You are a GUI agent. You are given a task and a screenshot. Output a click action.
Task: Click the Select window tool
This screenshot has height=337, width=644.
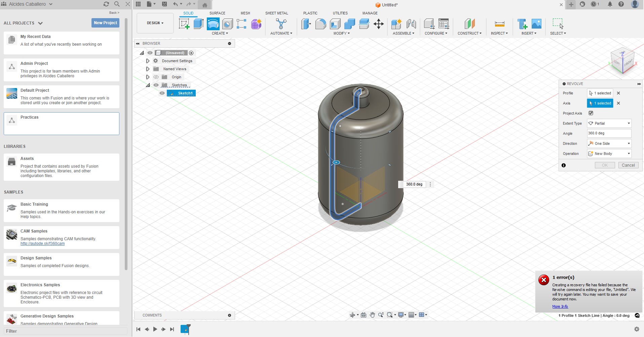tap(558, 24)
